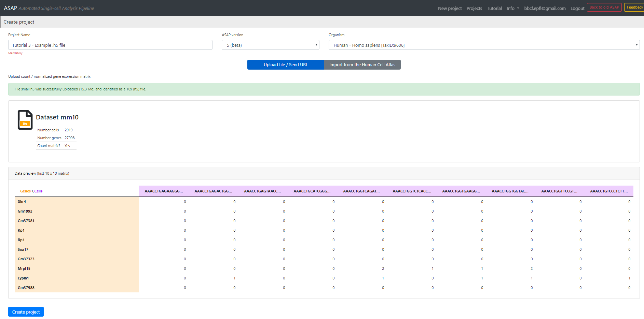Select the Xkr4 gene row header
The width and height of the screenshot is (644, 319).
click(22, 202)
